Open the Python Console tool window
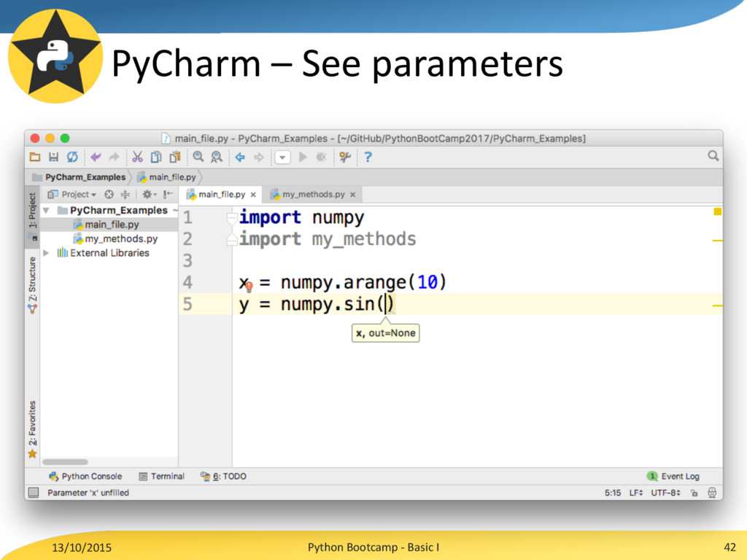747x560 pixels. (86, 476)
